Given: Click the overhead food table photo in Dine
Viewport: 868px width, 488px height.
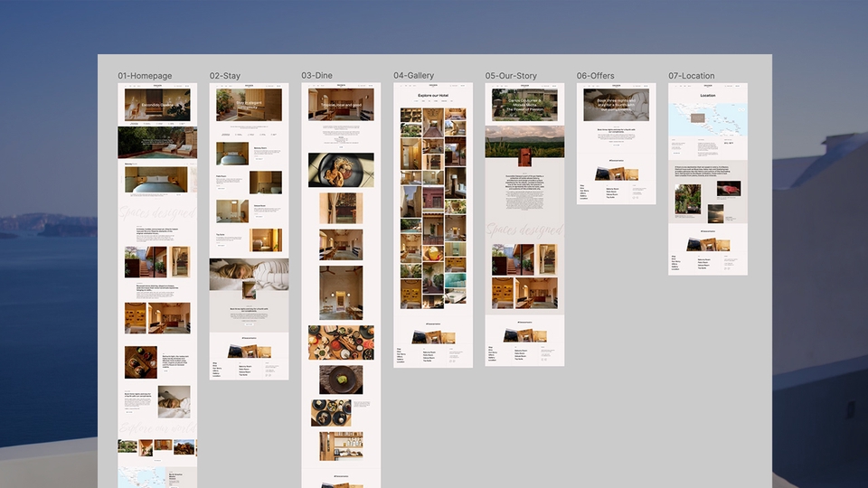Looking at the screenshot, I should pos(341,343).
